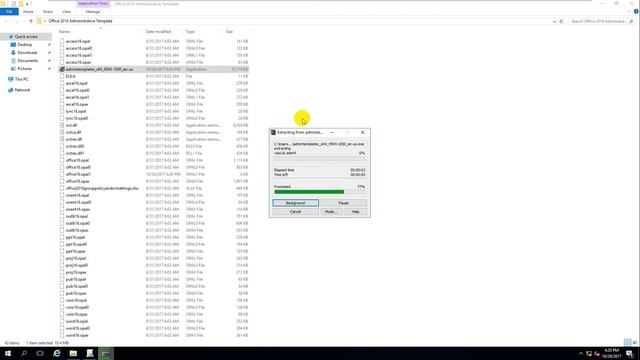The image size is (640, 360).
Task: Open the Action Center notification icon
Action: 630,353
